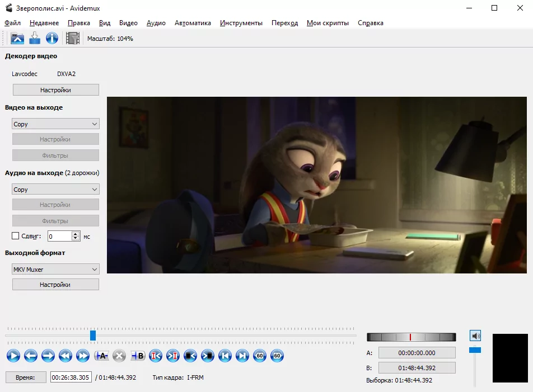Increase audio shift with stepper up arrow
Image resolution: width=533 pixels, height=392 pixels.
[x=76, y=234]
